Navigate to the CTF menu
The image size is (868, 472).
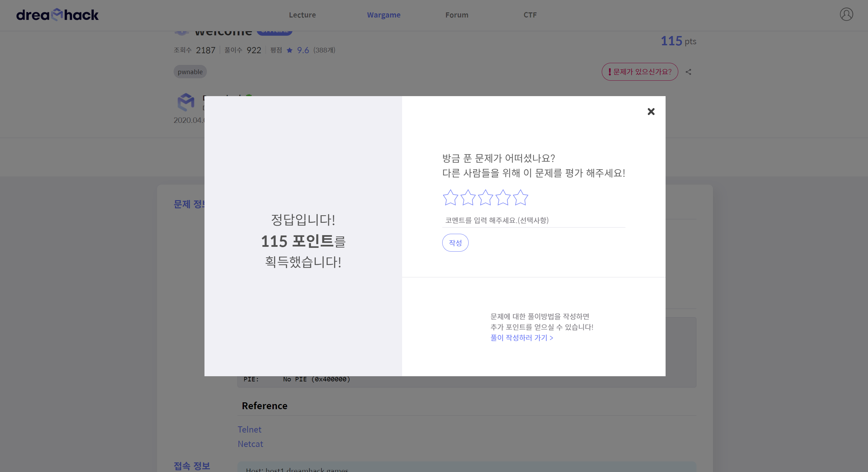pos(530,15)
